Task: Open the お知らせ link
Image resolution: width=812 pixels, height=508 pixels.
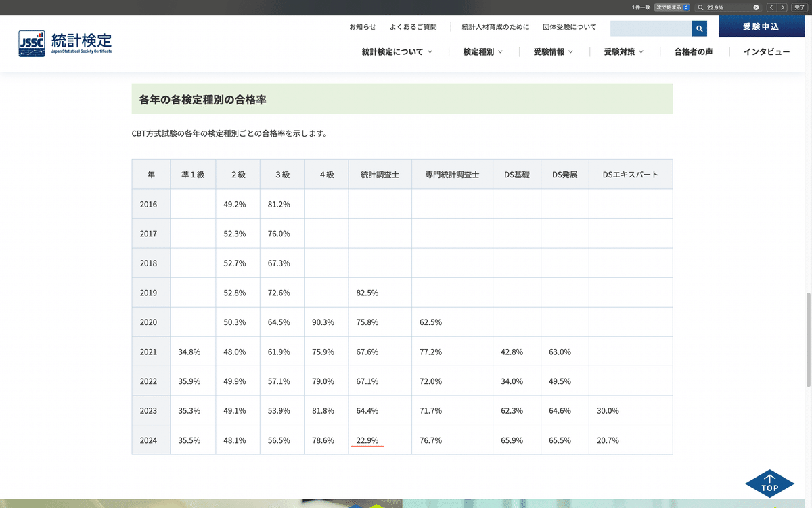Action: 363,27
